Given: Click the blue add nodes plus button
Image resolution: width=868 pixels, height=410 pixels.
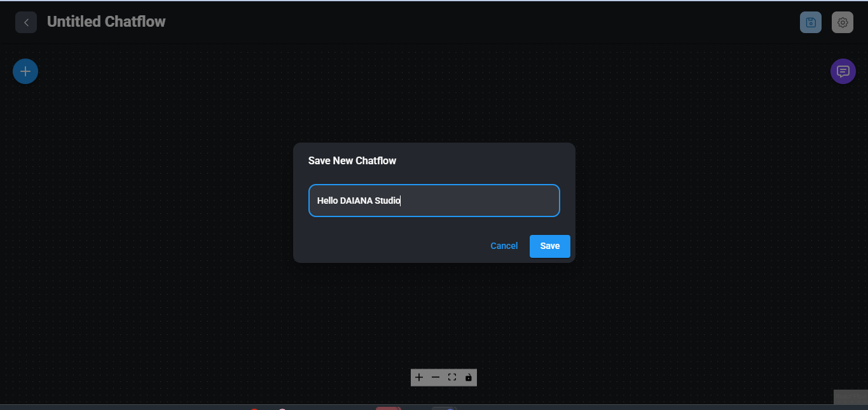Looking at the screenshot, I should (25, 71).
